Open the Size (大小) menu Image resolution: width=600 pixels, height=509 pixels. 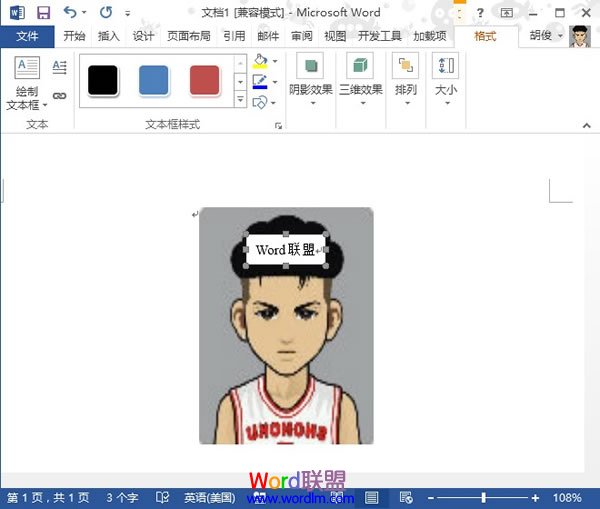pyautogui.click(x=446, y=81)
